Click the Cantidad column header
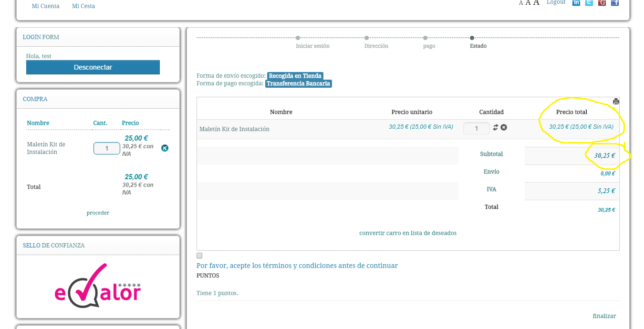The height and width of the screenshot is (329, 644). (491, 112)
